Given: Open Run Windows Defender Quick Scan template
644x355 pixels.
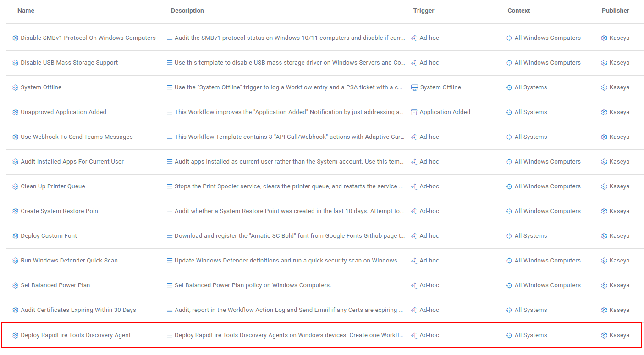Looking at the screenshot, I should click(x=69, y=261).
